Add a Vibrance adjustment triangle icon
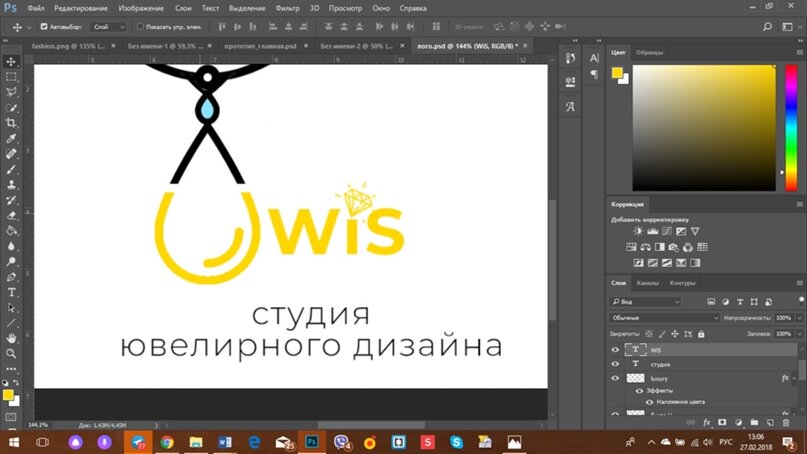Image resolution: width=807 pixels, height=454 pixels. (695, 232)
